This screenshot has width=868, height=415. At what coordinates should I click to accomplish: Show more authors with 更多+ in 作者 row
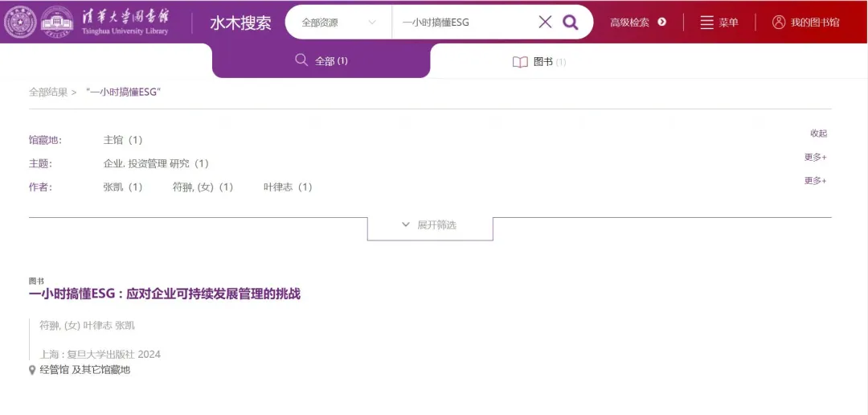tap(816, 181)
